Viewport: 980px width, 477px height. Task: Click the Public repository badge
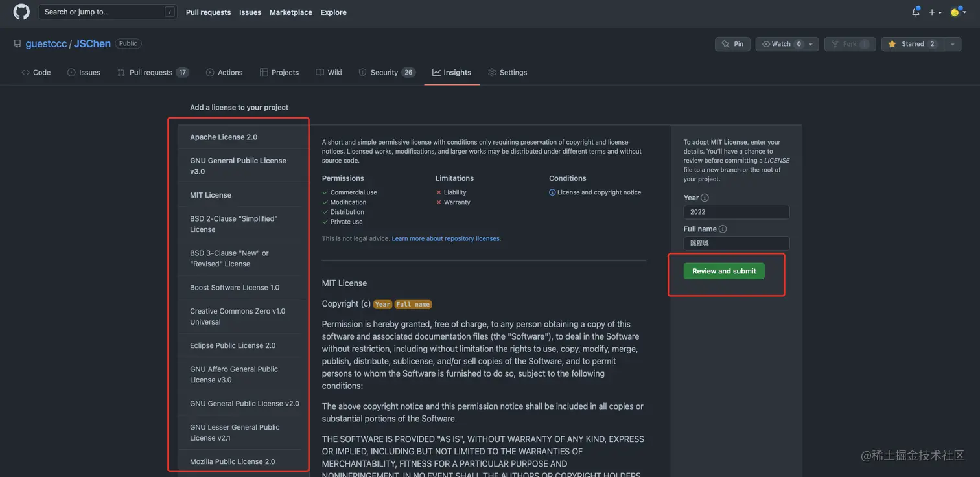[x=128, y=43]
